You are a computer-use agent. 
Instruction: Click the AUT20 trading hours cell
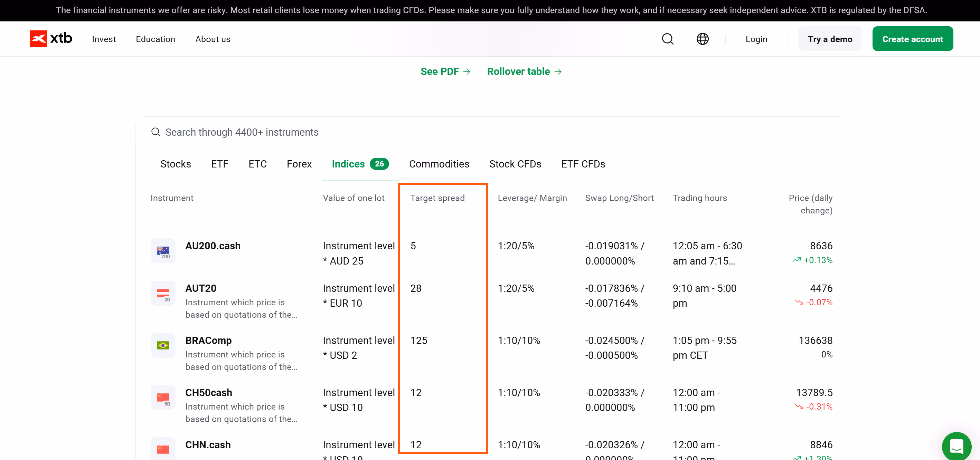point(704,296)
